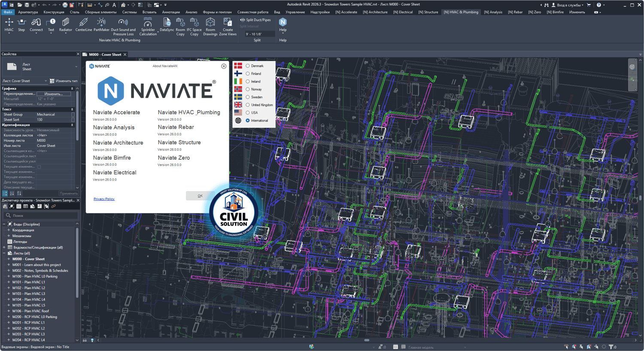
Task: Choose the Sweden region option
Action: (x=248, y=97)
